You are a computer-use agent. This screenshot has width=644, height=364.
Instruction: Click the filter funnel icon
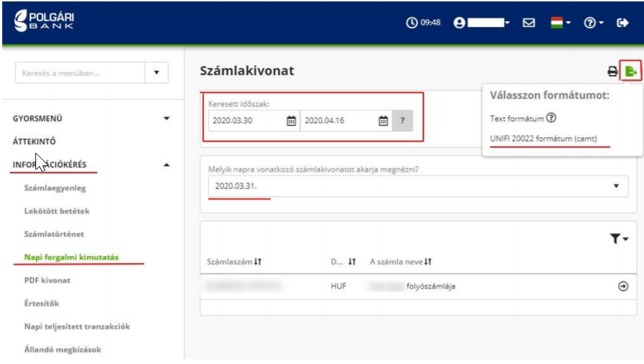coord(618,240)
